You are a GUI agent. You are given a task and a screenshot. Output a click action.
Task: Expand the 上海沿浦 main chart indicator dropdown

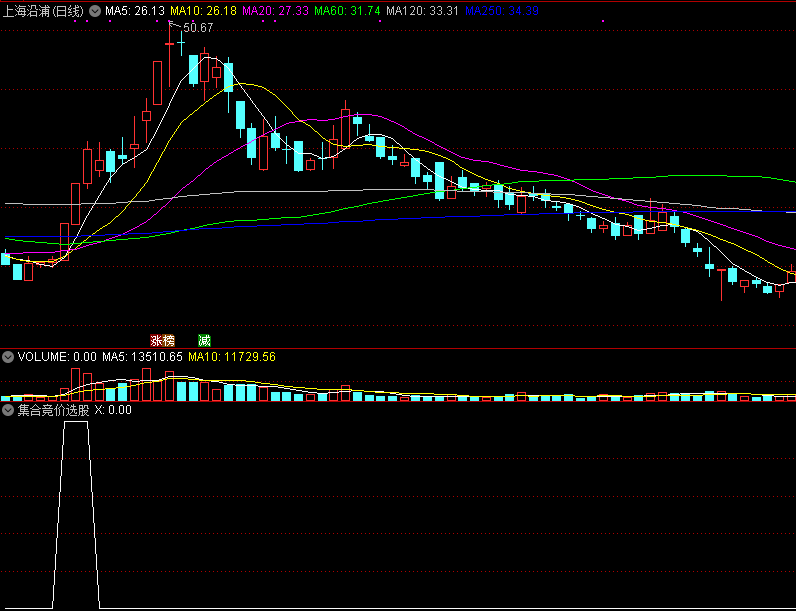94,11
